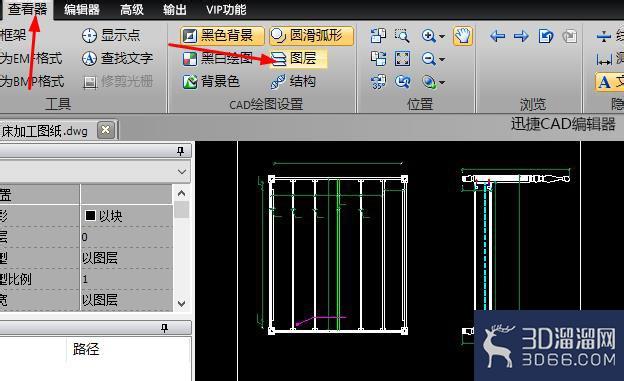Pin the lower 路径 panel with pushpin
Screen dimensions: 624x381
pyautogui.click(x=164, y=328)
